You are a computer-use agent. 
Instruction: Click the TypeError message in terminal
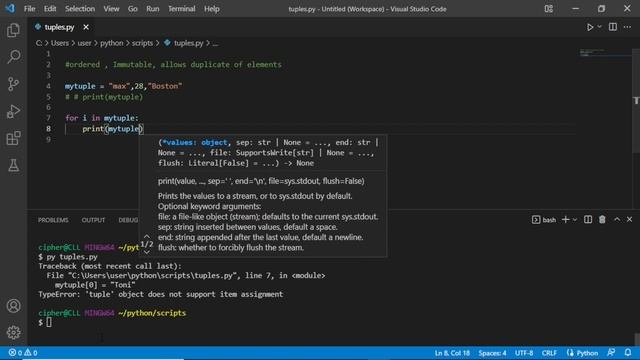160,294
